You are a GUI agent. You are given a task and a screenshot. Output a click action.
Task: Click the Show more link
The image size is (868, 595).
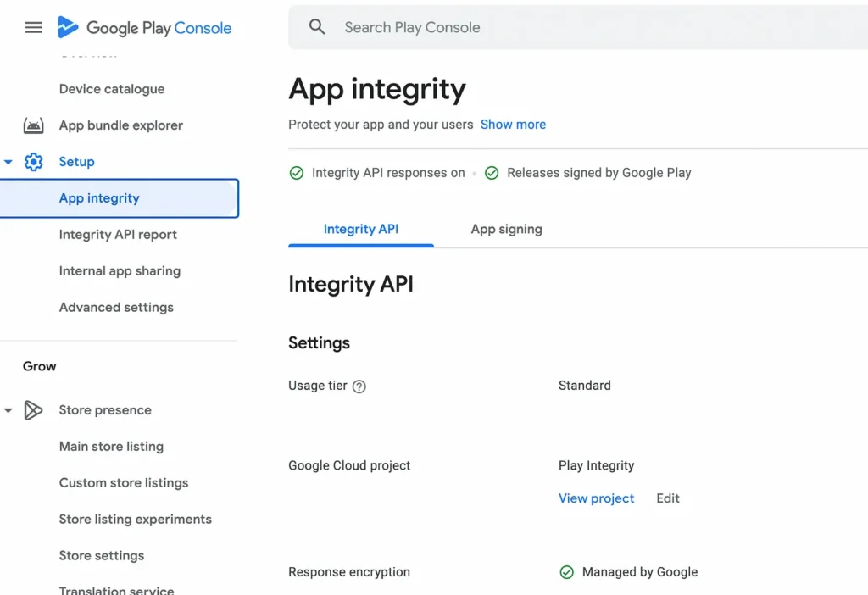(x=513, y=125)
